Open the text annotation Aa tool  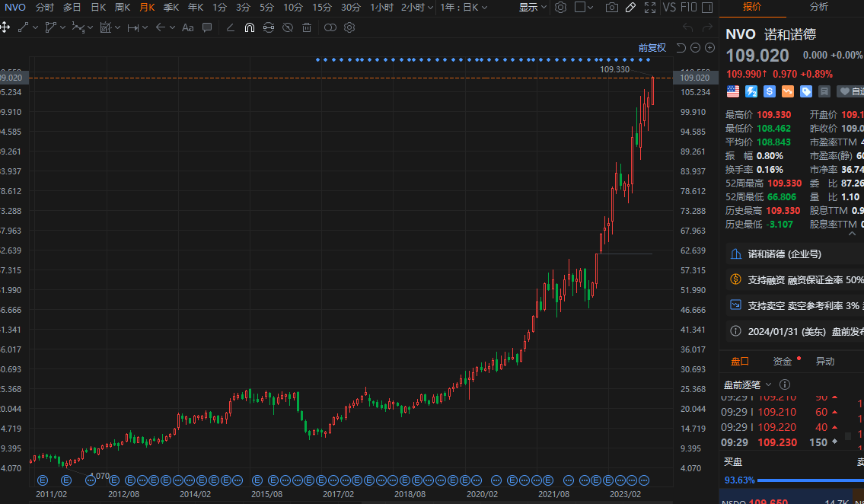[x=187, y=27]
